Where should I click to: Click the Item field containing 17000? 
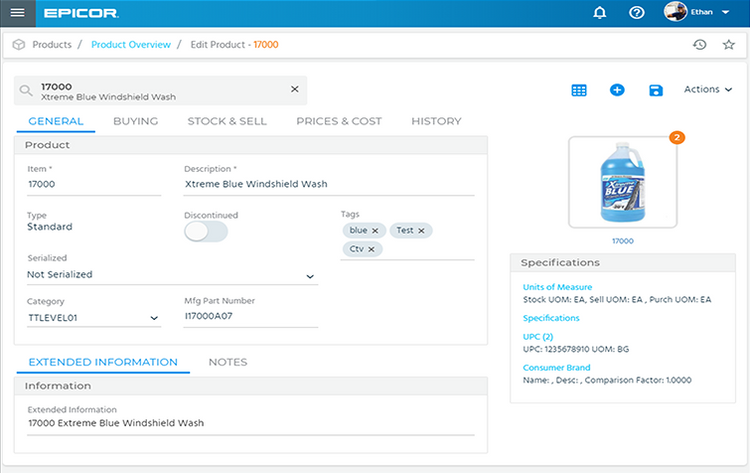pos(94,185)
